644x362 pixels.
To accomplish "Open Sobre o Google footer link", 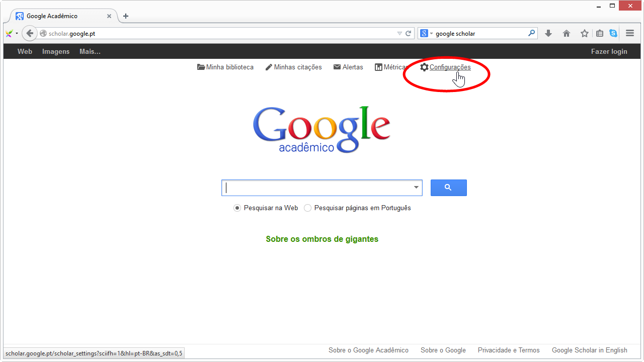I will (443, 350).
